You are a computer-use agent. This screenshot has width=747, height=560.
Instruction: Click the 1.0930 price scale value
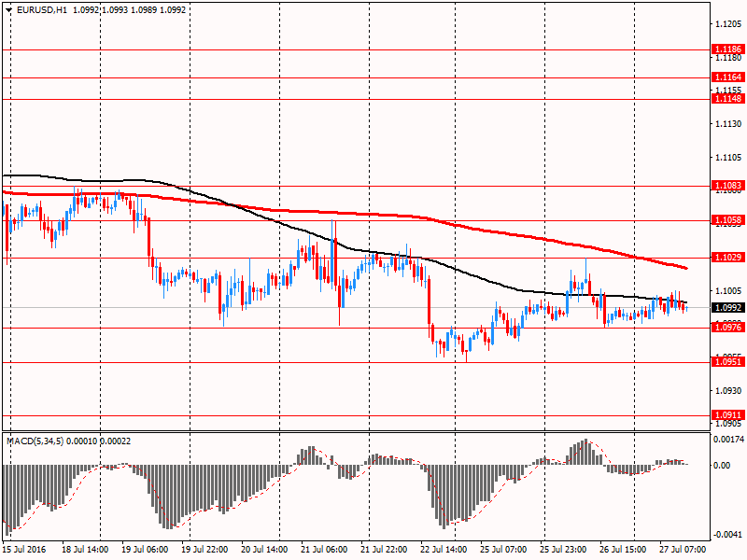point(728,391)
